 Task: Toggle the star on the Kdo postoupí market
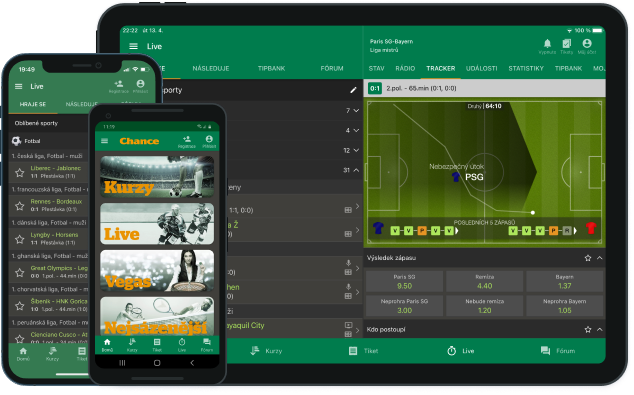[x=588, y=330]
